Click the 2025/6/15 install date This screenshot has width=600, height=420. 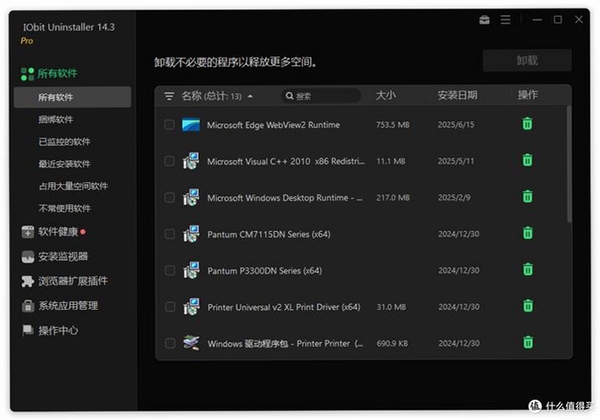click(x=456, y=125)
